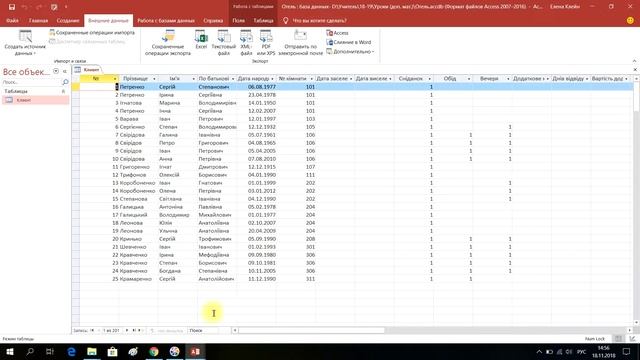Open navigation pane Все объекты dropdown arrow
This screenshot has height=360, width=640.
point(56,71)
